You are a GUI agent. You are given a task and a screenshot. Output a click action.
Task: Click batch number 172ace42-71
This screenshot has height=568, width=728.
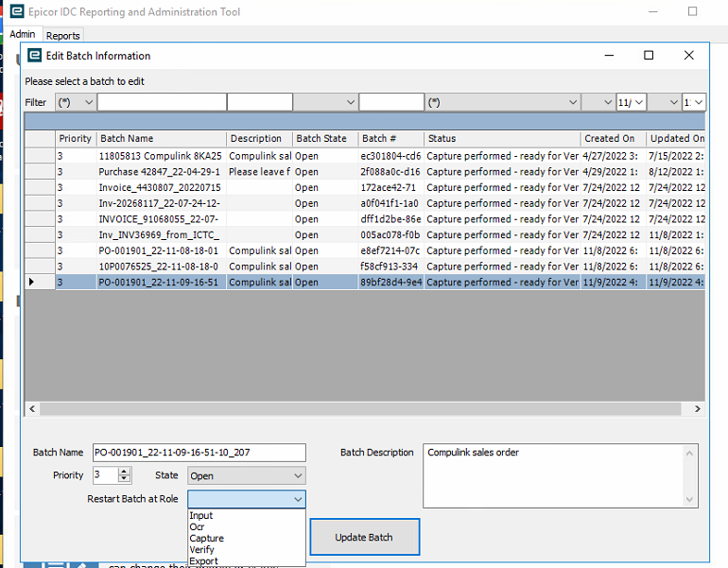point(390,187)
